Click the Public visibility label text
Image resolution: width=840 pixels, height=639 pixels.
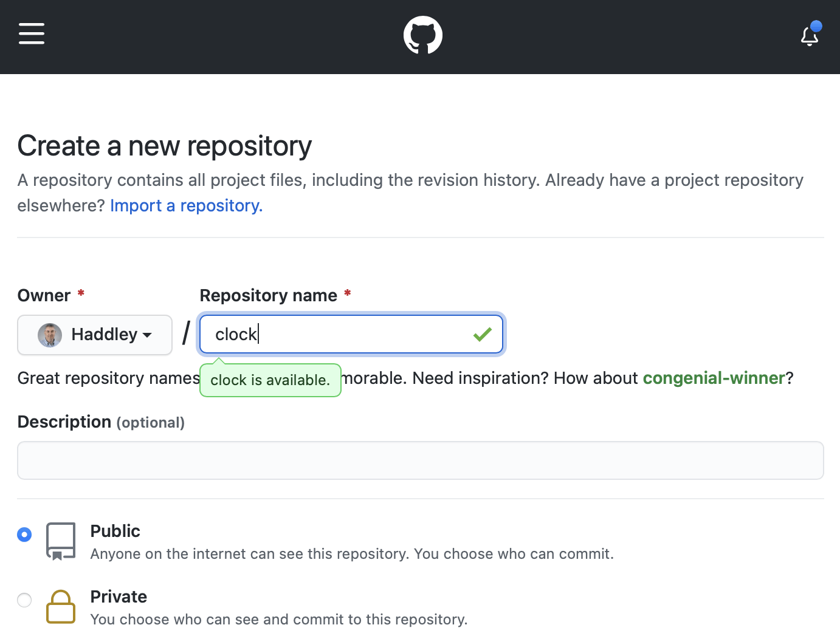115,531
